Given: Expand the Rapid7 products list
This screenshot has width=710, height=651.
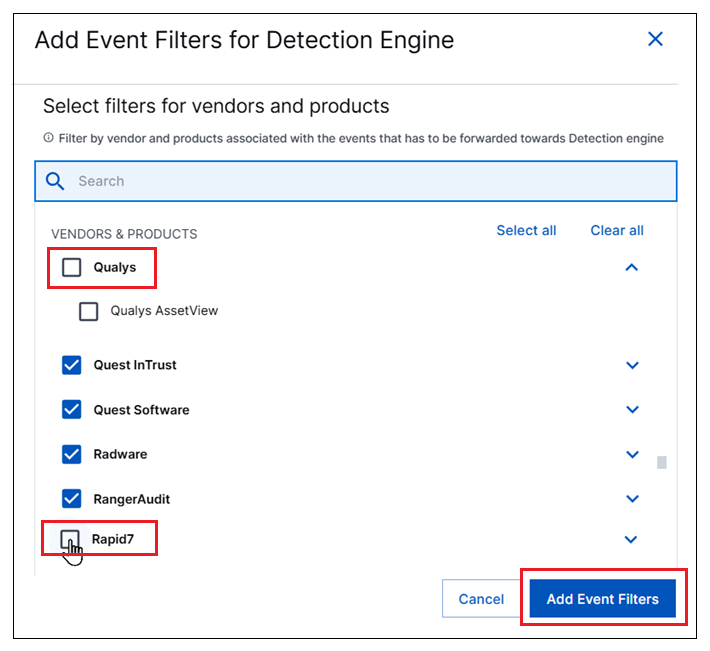Looking at the screenshot, I should coord(630,539).
